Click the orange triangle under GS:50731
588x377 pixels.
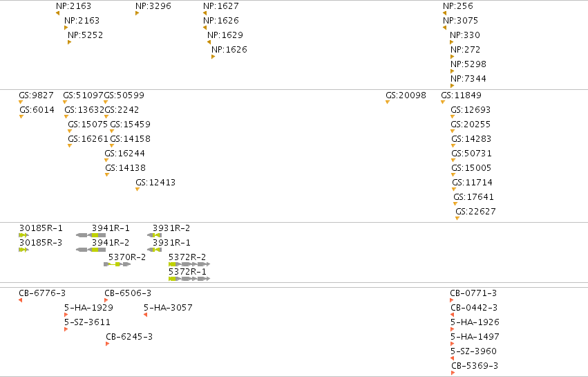[x=453, y=160]
